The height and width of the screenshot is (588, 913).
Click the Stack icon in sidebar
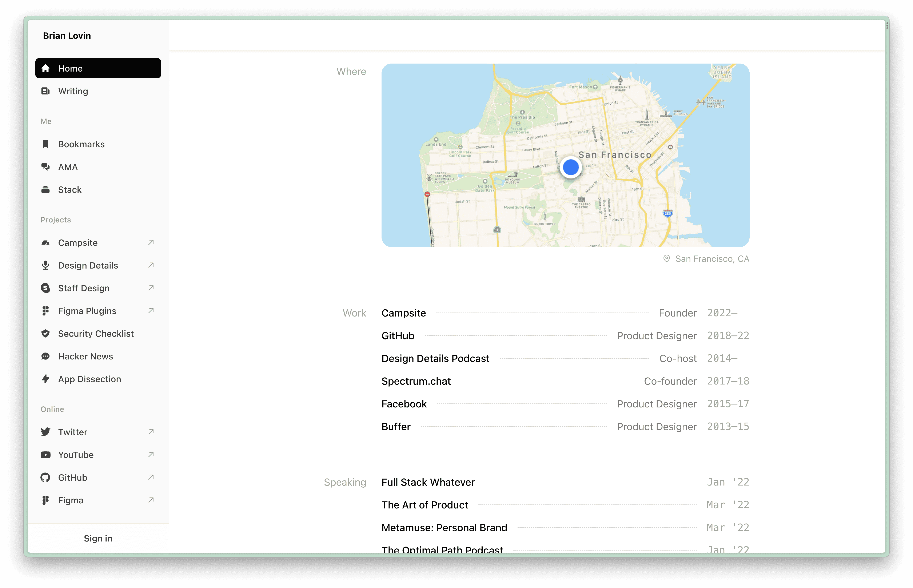click(45, 189)
